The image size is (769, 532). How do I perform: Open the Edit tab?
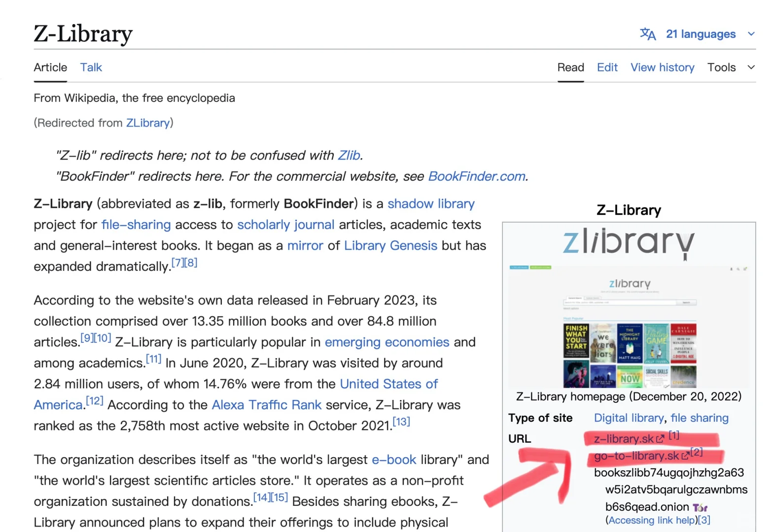pos(607,67)
